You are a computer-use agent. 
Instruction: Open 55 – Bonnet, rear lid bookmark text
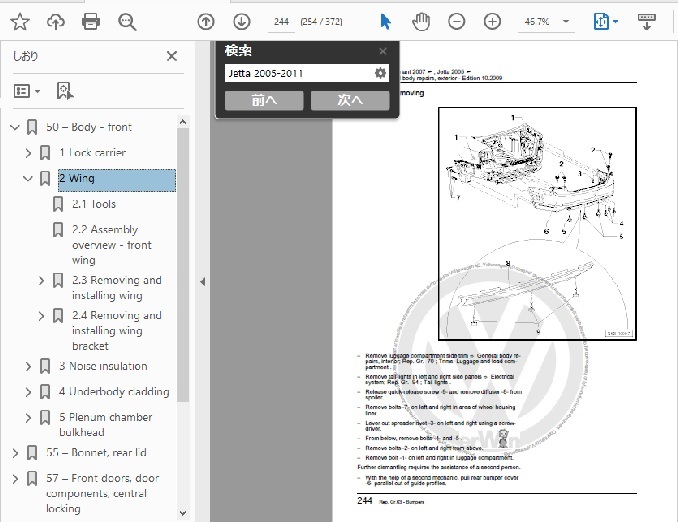coord(96,452)
